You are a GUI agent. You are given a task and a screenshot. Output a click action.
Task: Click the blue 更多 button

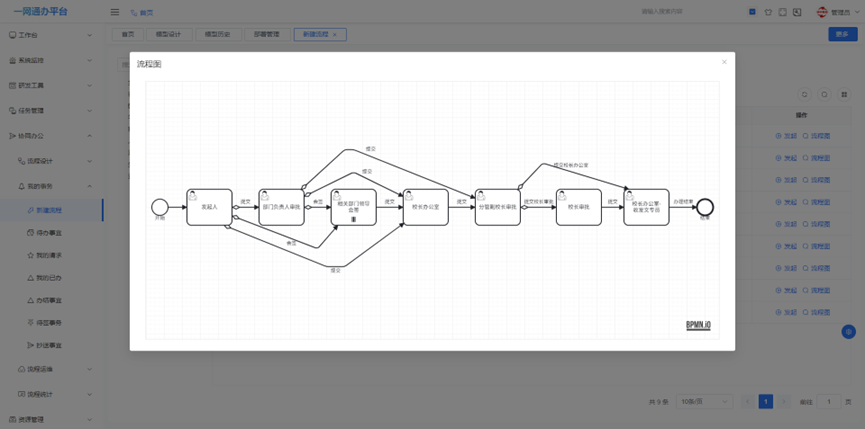click(842, 34)
